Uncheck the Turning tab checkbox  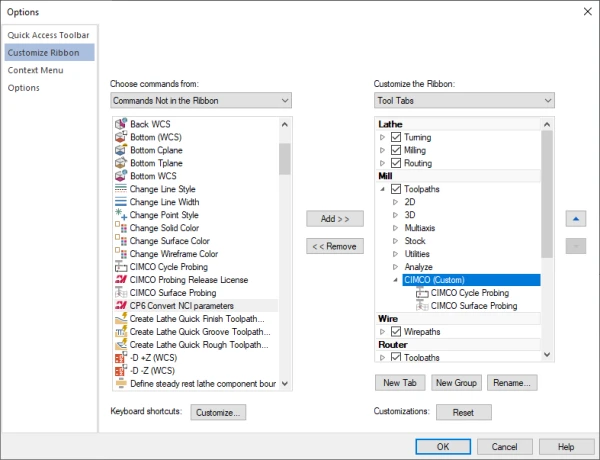point(397,137)
